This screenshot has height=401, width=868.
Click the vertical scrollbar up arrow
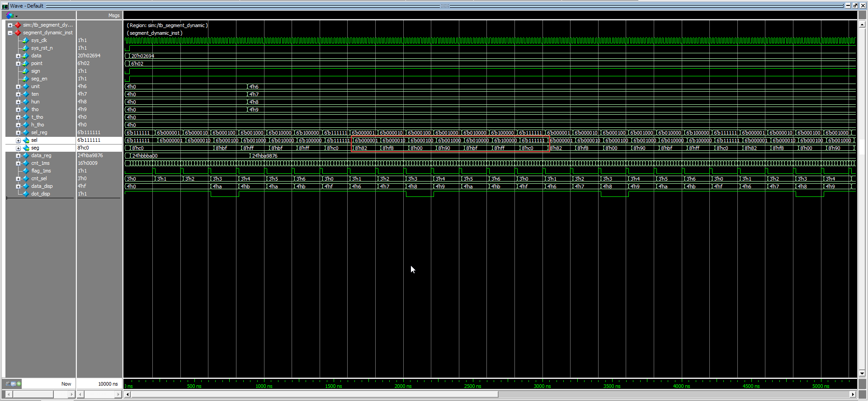pos(862,24)
